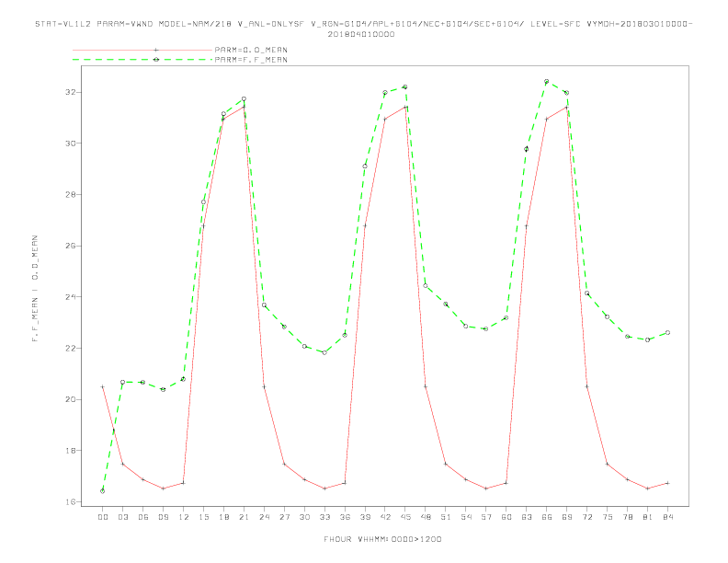Click the y-axis tick label 24

(x=71, y=297)
